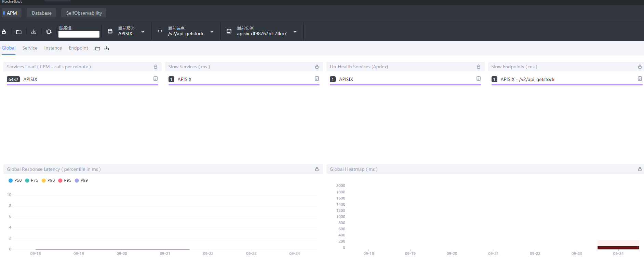644x274 pixels.
Task: Toggle lock on Global Heatmap panel
Action: click(x=640, y=169)
